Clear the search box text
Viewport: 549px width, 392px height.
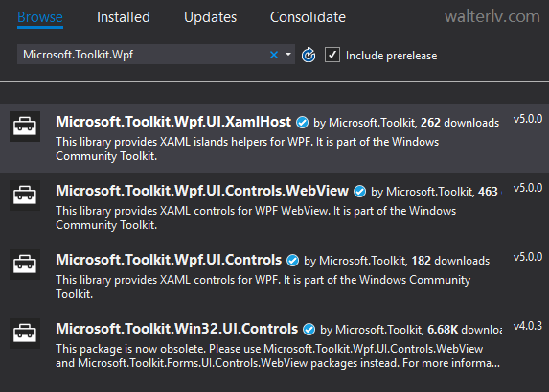tap(274, 55)
